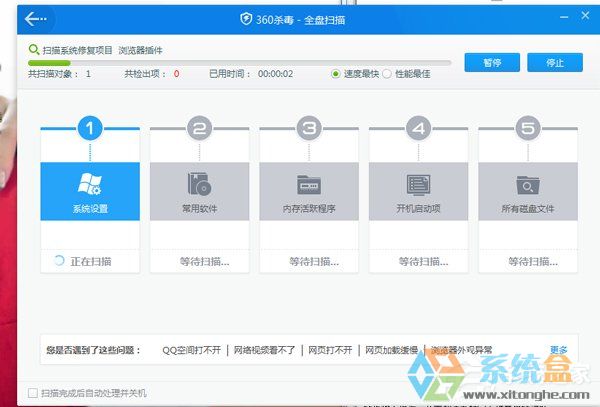
Task: Click the green scan progress bar
Action: click(x=49, y=63)
